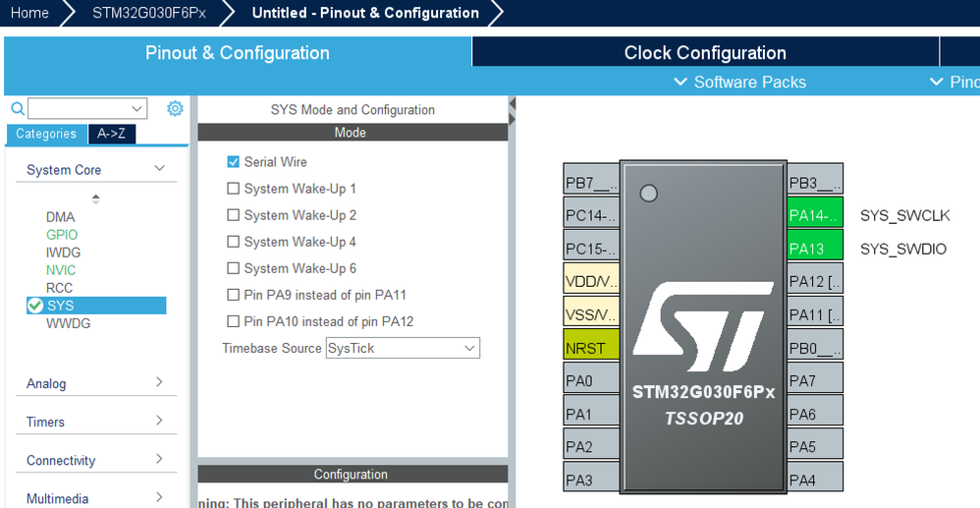Screen dimensions: 980x508
Task: Enable System Wake-Up 6
Action: click(x=233, y=268)
